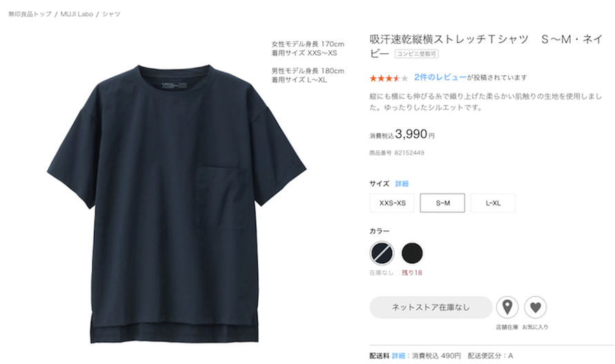Viewport: 615px width, 364px height.
Task: Go to シャツ breadcrumb category
Action: (111, 14)
